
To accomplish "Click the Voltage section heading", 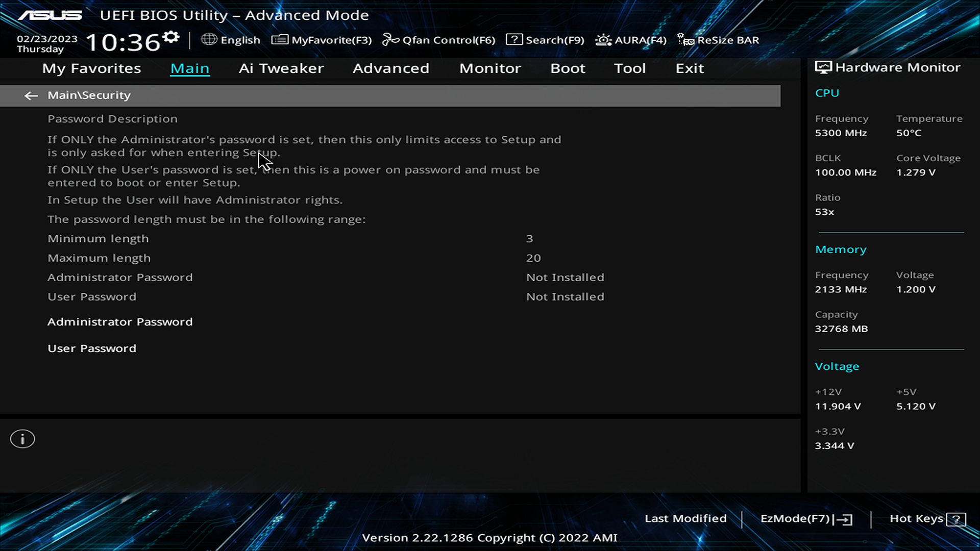I will tap(837, 366).
